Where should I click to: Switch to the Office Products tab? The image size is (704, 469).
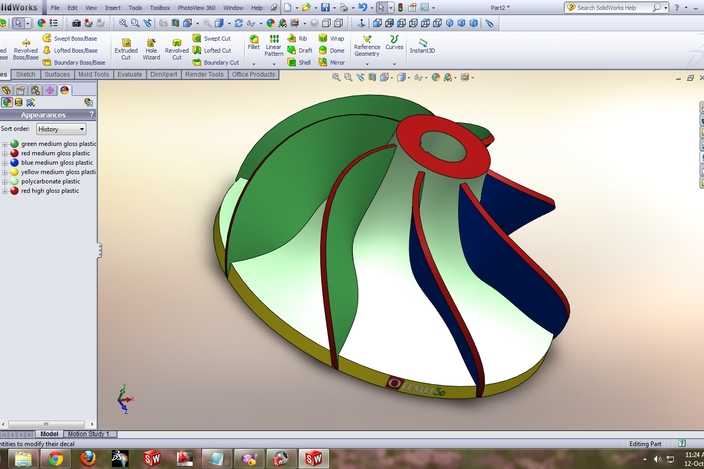pos(254,75)
